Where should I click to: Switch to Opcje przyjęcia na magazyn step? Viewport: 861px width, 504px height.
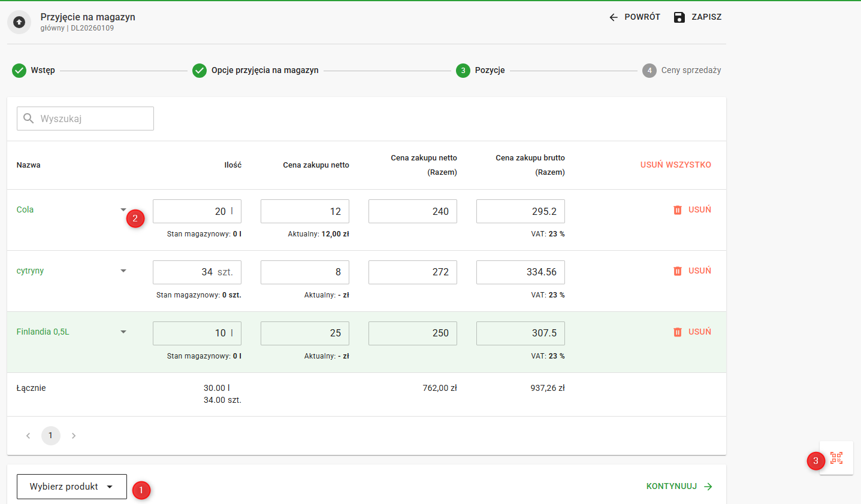[256, 71]
